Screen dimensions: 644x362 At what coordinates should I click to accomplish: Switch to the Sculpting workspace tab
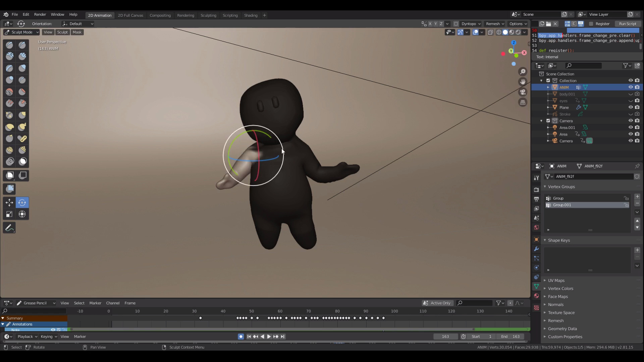(208, 15)
